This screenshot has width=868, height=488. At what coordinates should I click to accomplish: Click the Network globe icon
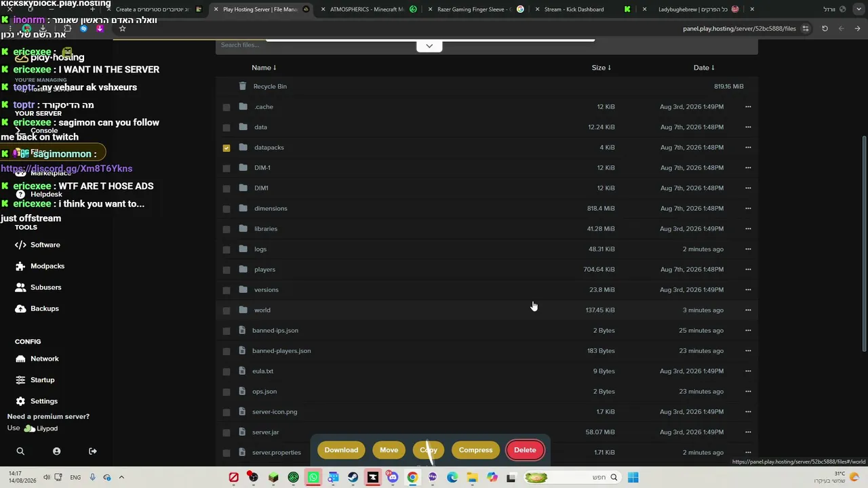tap(20, 359)
